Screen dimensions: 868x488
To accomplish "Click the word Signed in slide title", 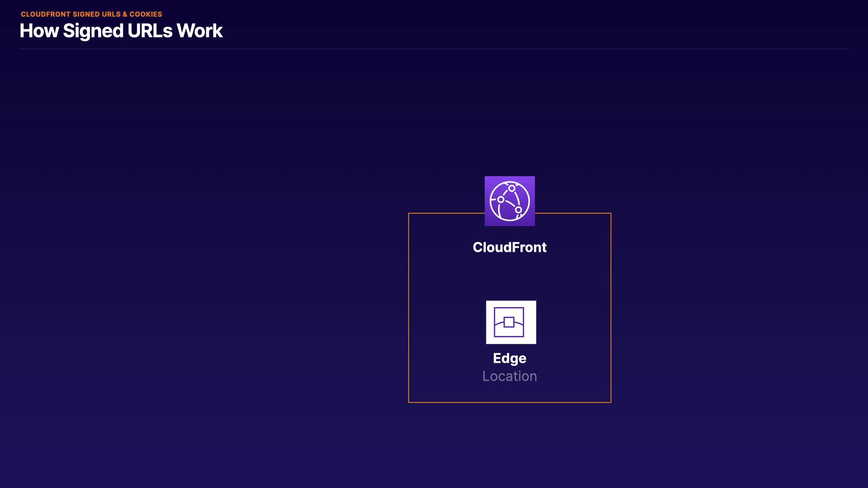I will coord(93,31).
